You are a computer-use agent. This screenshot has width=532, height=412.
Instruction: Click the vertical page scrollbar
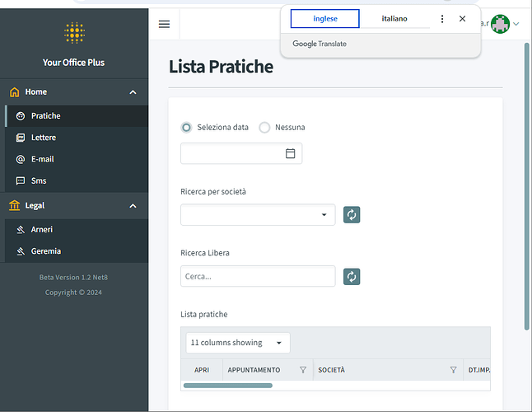(526, 186)
